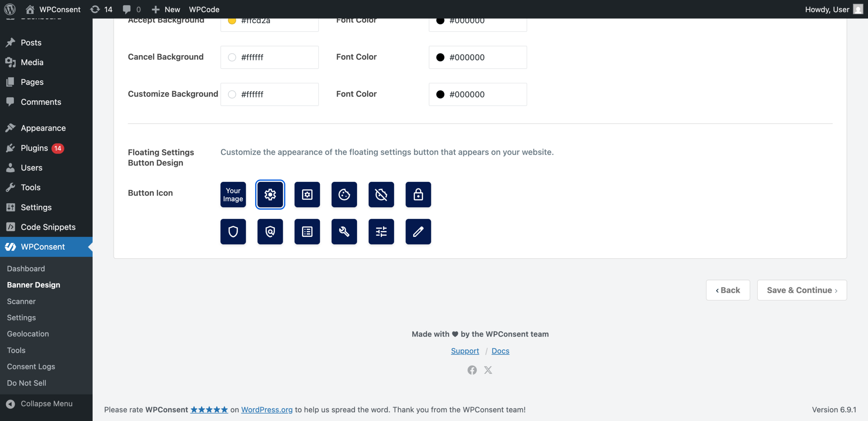Viewport: 868px width, 421px height.
Task: Select the wrench button icon
Action: coord(344,231)
